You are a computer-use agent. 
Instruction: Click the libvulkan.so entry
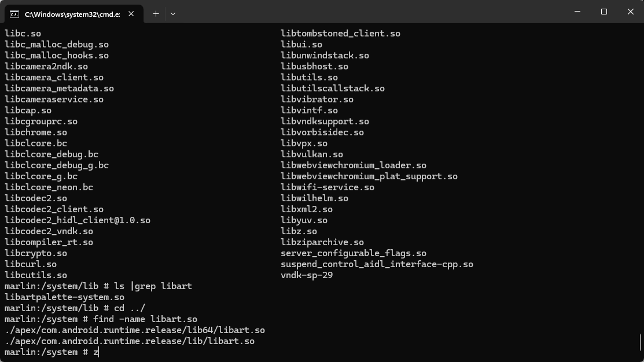(312, 154)
